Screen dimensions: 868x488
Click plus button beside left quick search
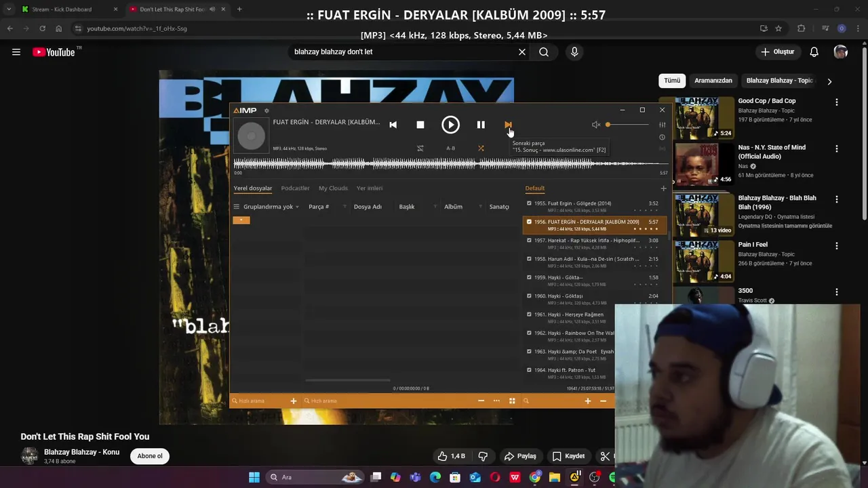[294, 401]
